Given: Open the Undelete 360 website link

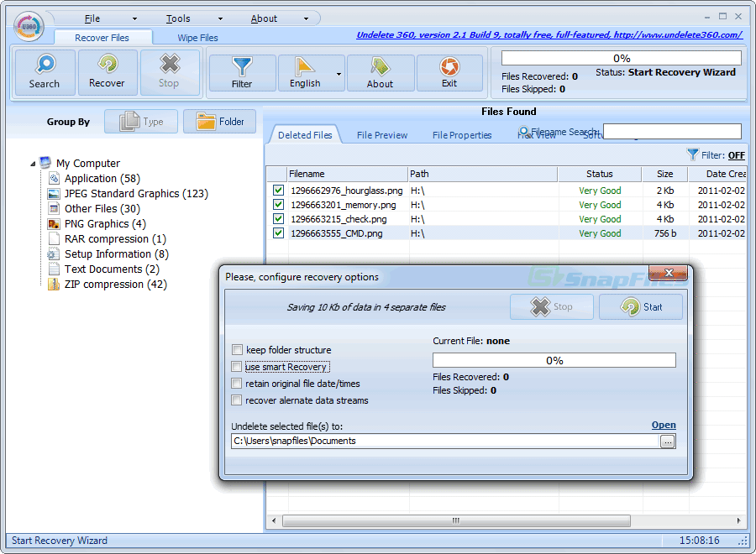Looking at the screenshot, I should (x=549, y=34).
